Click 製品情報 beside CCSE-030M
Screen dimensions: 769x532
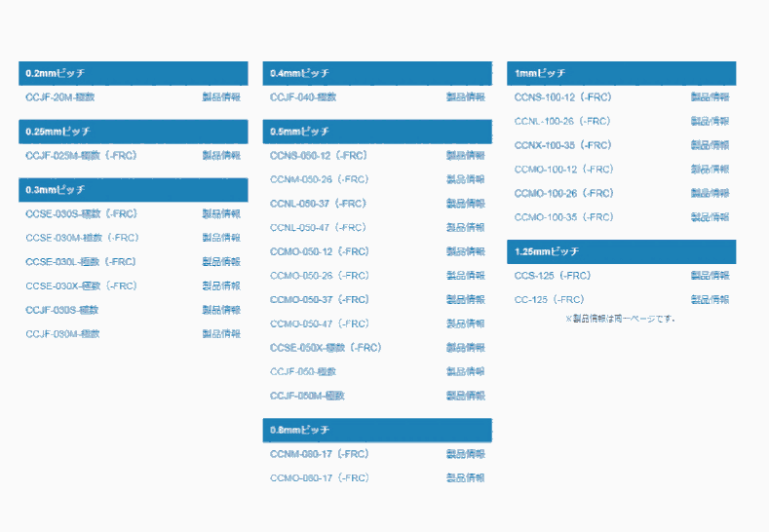tap(221, 238)
